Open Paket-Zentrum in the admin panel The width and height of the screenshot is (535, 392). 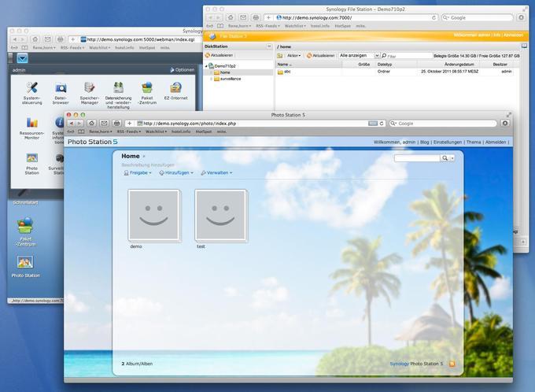pyautogui.click(x=148, y=88)
